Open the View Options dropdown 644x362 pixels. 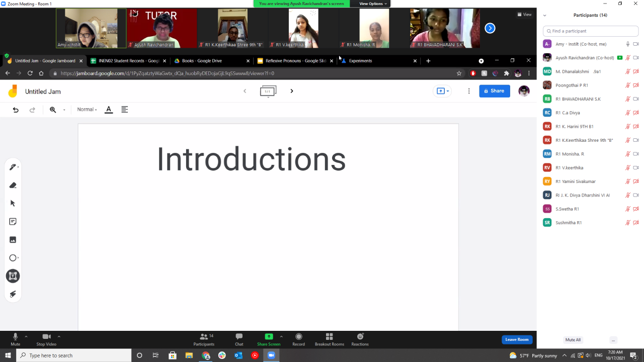pos(373,4)
